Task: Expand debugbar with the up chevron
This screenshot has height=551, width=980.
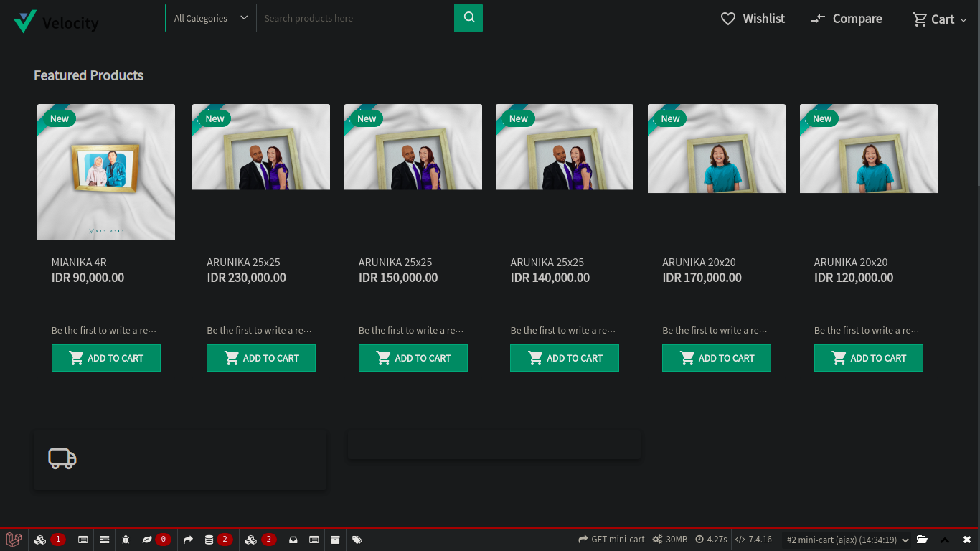Action: 945,540
